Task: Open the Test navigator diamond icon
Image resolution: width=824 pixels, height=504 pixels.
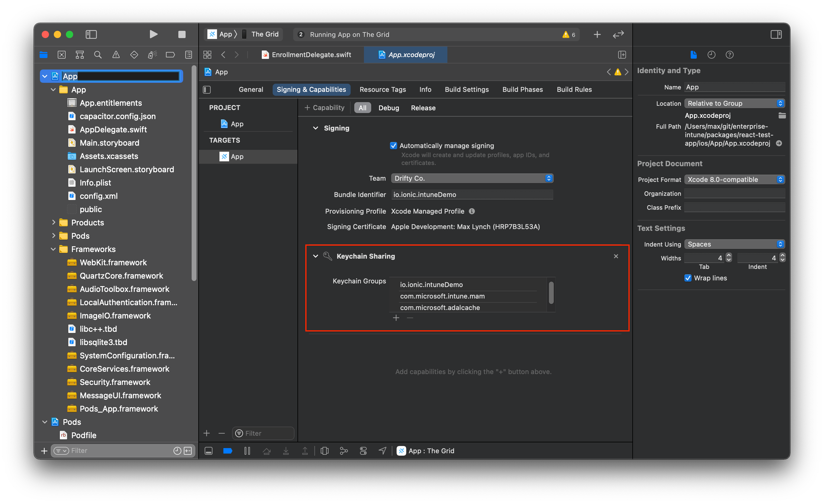Action: click(x=134, y=54)
